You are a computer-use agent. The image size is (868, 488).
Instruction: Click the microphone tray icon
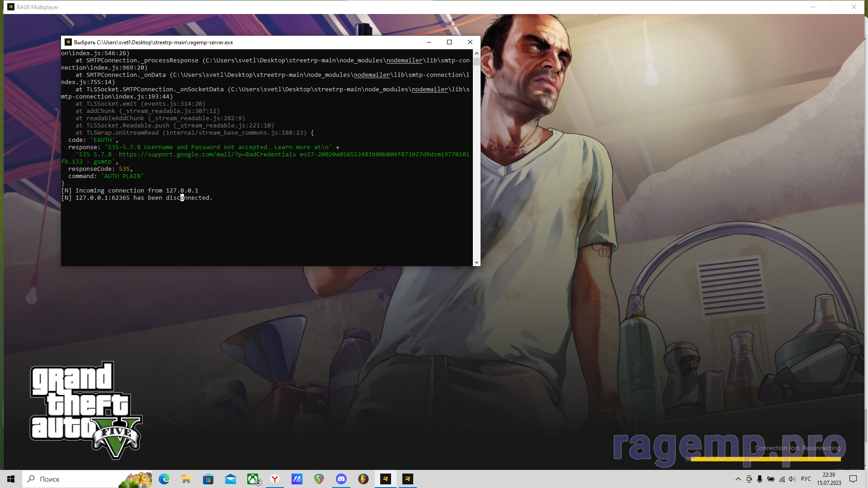click(760, 479)
